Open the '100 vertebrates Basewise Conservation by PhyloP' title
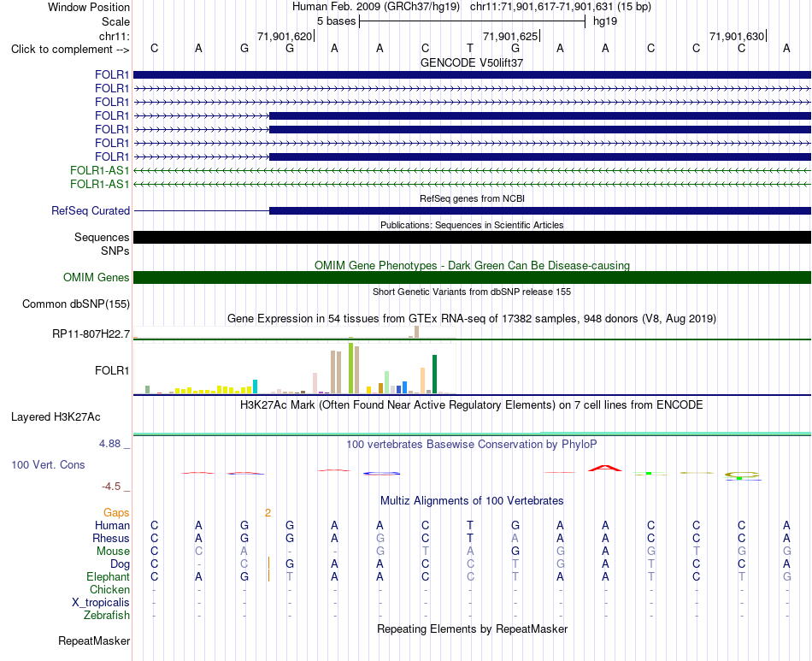Image resolution: width=812 pixels, height=661 pixels. coord(472,445)
